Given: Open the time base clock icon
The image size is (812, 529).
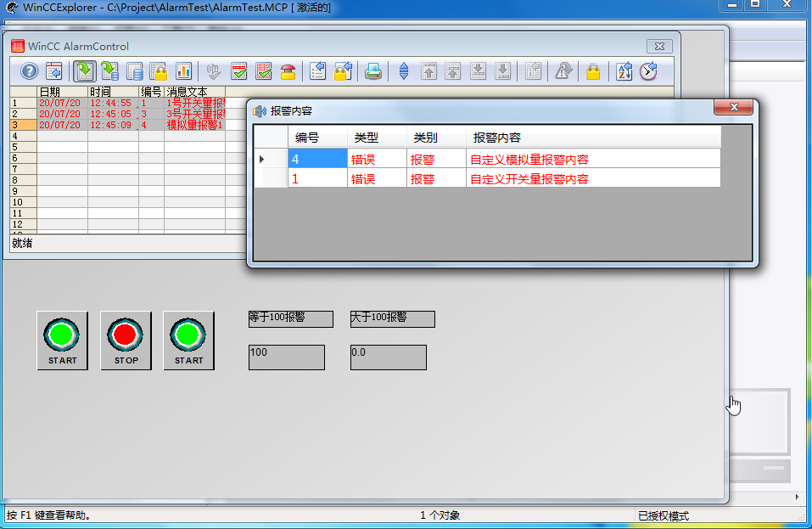Looking at the screenshot, I should coord(648,71).
